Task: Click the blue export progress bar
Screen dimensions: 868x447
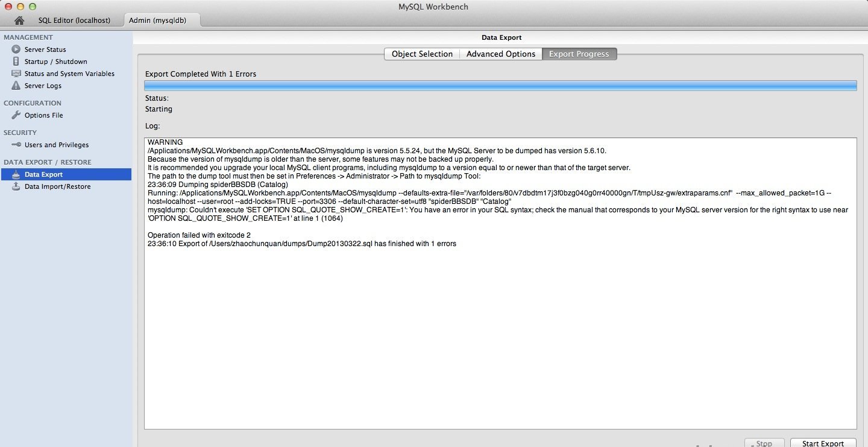Action: [x=500, y=86]
